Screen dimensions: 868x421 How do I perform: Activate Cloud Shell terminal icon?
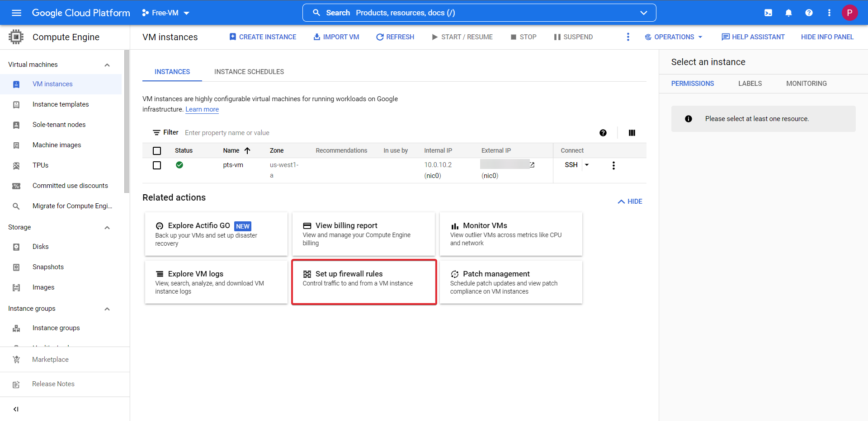point(768,13)
